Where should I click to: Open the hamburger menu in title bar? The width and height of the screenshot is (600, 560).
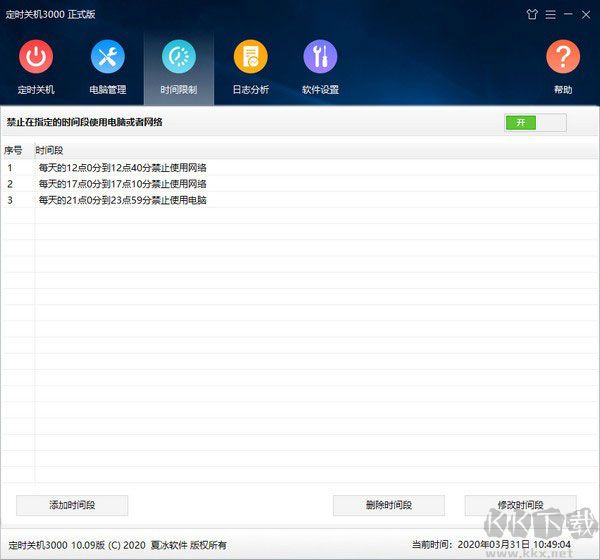pos(550,15)
